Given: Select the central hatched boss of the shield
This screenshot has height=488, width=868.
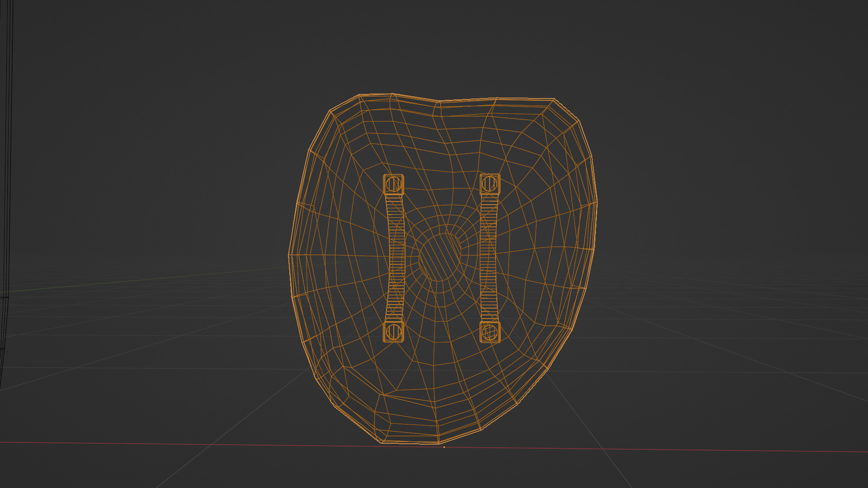Looking at the screenshot, I should 439,258.
